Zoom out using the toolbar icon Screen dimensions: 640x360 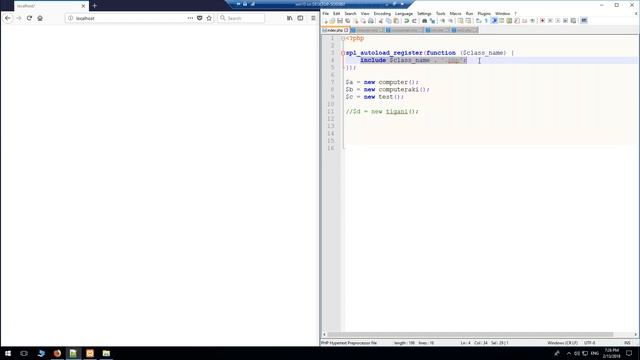tap(450, 20)
